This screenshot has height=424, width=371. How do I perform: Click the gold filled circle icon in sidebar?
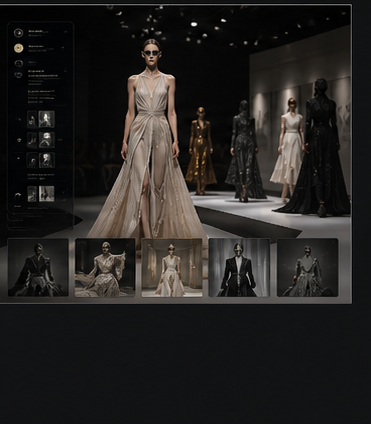coord(19,48)
